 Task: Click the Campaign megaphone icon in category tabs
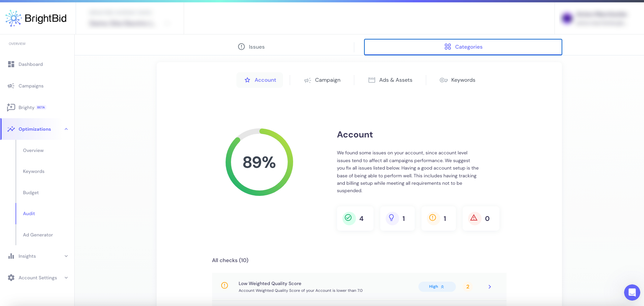click(308, 80)
